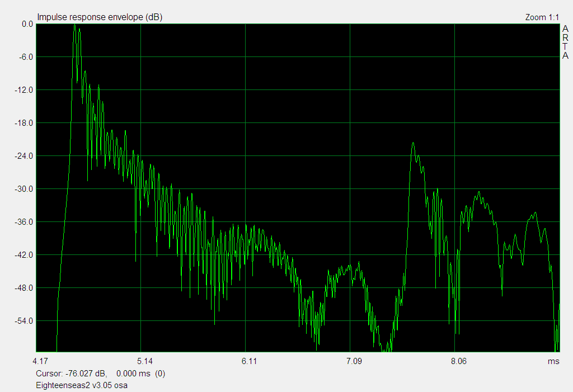Click the 'Impulse response envelope (dB)' title
Screen dimensions: 573x392
[100, 17]
